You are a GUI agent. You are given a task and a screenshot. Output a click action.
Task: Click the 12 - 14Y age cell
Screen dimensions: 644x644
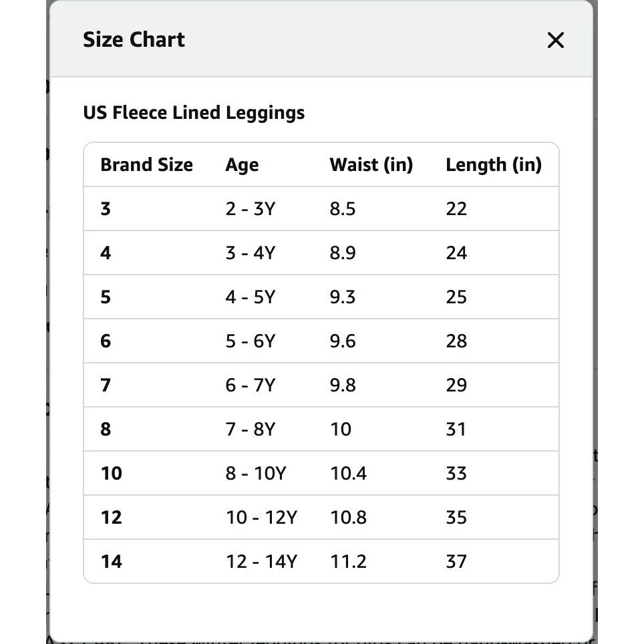pos(262,561)
